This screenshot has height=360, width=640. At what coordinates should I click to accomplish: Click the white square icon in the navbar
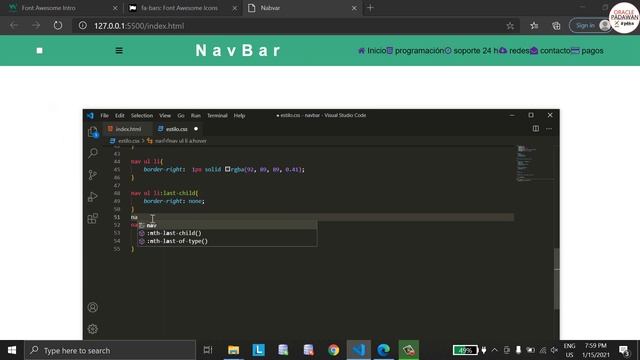coord(40,51)
